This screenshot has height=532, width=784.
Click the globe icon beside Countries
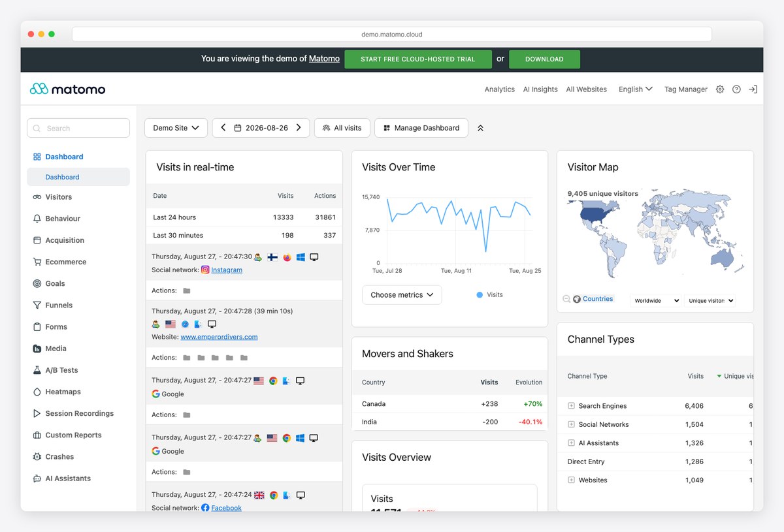(577, 299)
